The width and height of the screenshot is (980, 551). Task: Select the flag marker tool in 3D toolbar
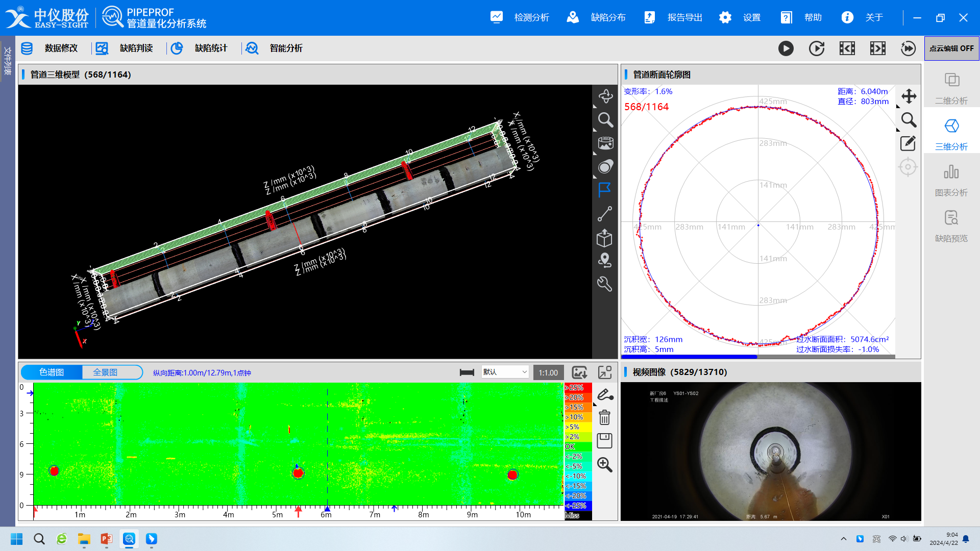605,190
